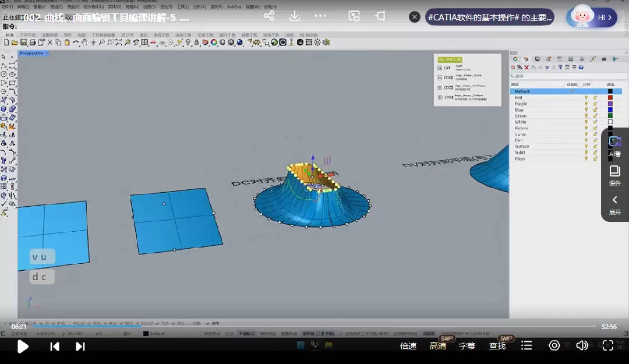Play the paused video
The width and height of the screenshot is (629, 364).
click(x=23, y=347)
